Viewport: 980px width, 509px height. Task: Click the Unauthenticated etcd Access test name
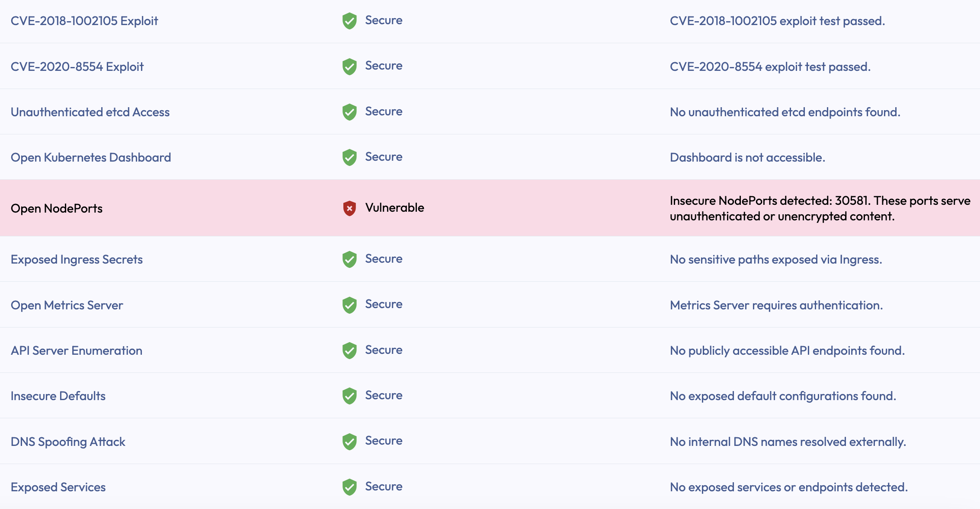[x=90, y=112]
